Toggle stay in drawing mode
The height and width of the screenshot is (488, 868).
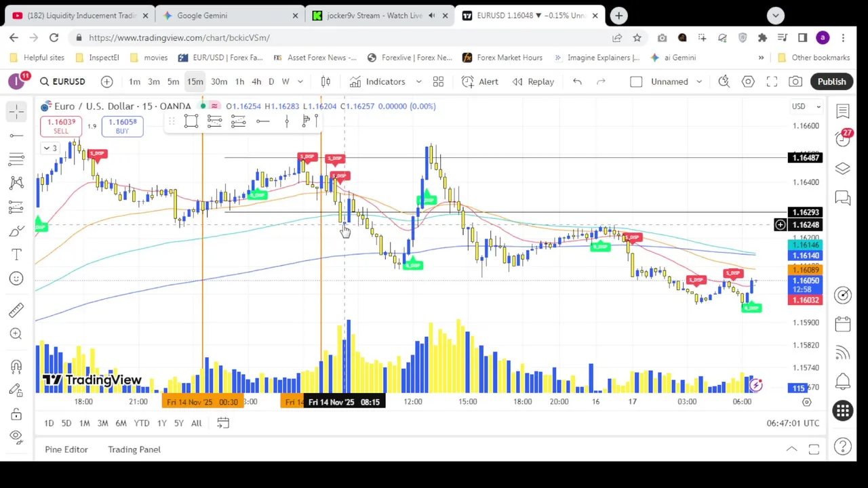[x=16, y=390]
